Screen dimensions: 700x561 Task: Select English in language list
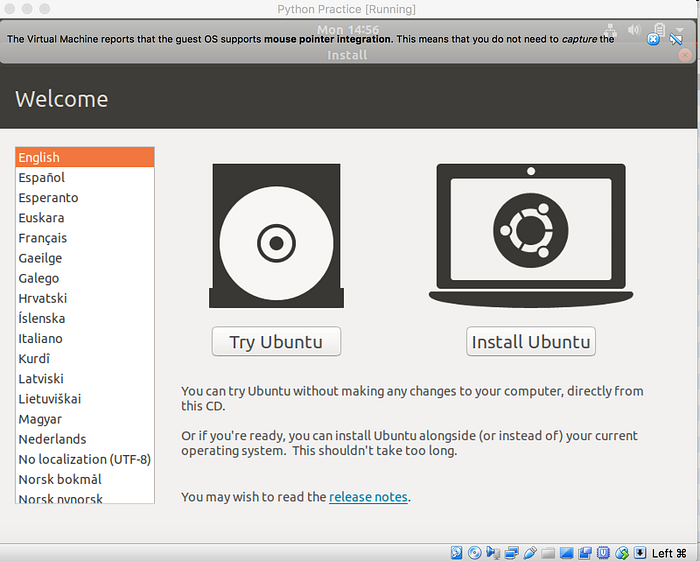click(85, 157)
